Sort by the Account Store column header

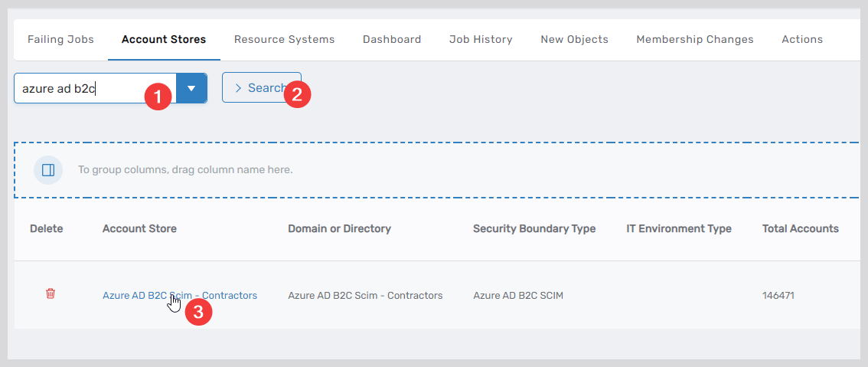pos(139,228)
